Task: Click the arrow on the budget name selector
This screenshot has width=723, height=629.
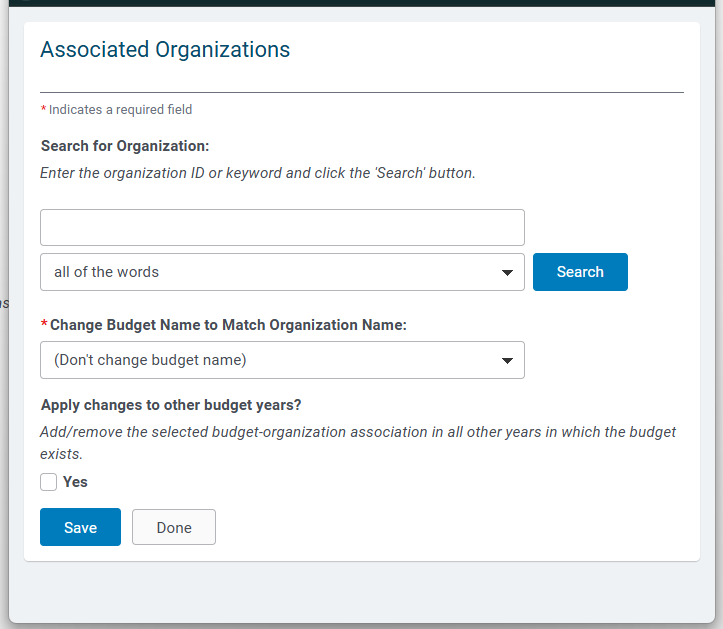Action: coord(507,361)
